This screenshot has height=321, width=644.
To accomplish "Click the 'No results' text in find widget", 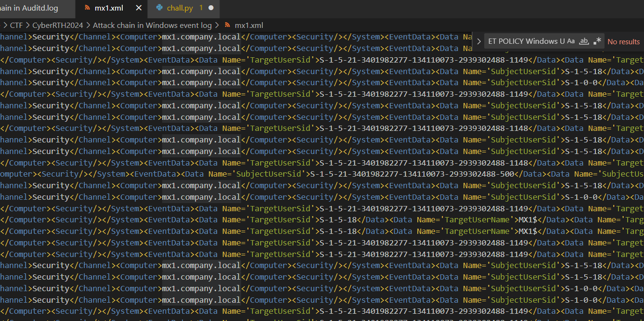I will pos(623,42).
